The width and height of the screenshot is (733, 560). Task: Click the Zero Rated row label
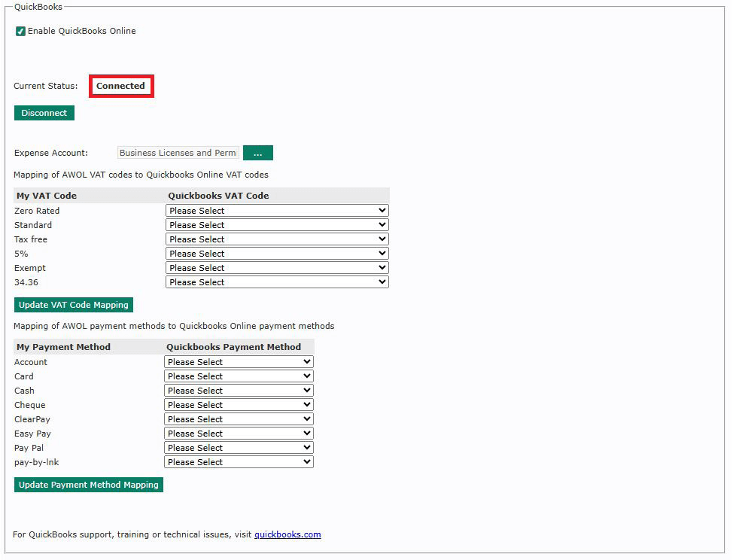37,211
